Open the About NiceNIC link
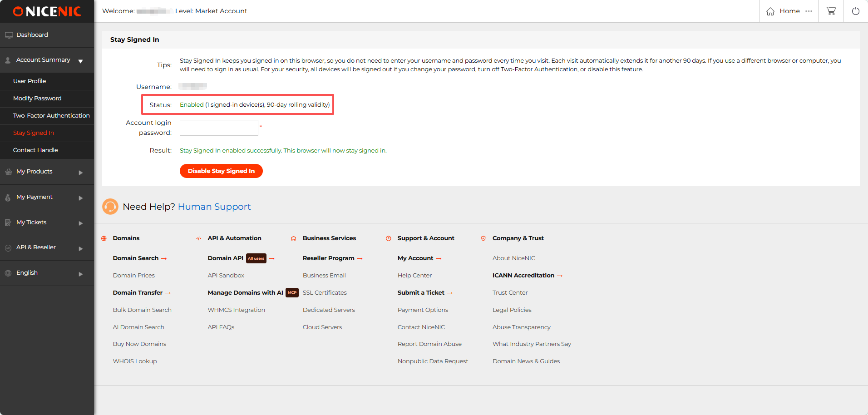The width and height of the screenshot is (868, 415). click(514, 258)
